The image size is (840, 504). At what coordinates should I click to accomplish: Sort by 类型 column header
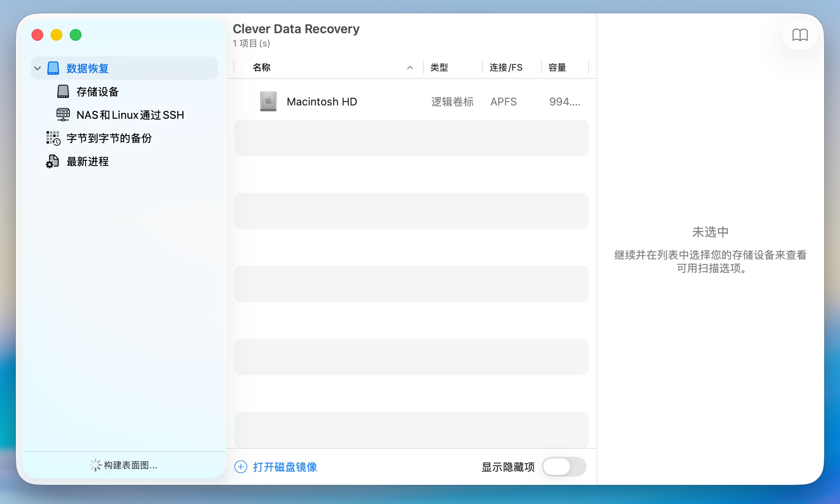coord(439,68)
